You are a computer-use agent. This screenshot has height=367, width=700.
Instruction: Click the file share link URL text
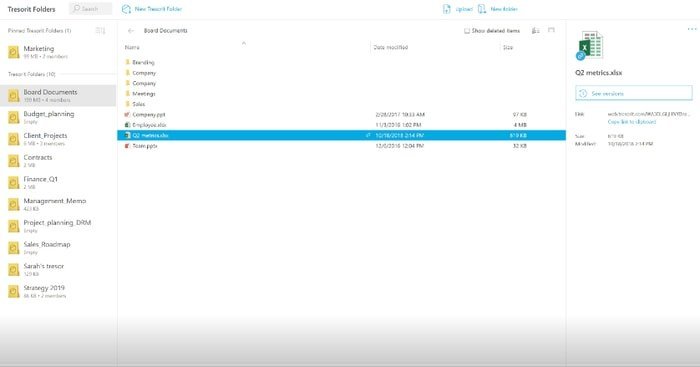tap(648, 114)
